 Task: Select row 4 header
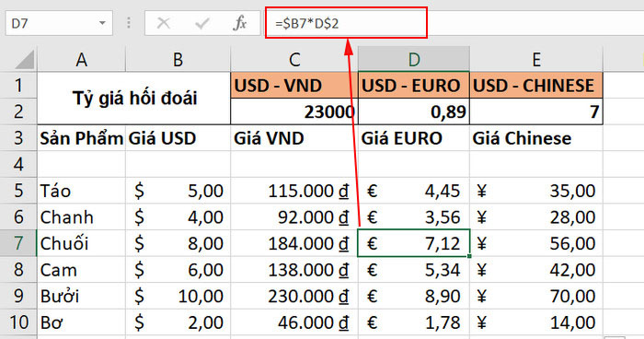coord(18,164)
